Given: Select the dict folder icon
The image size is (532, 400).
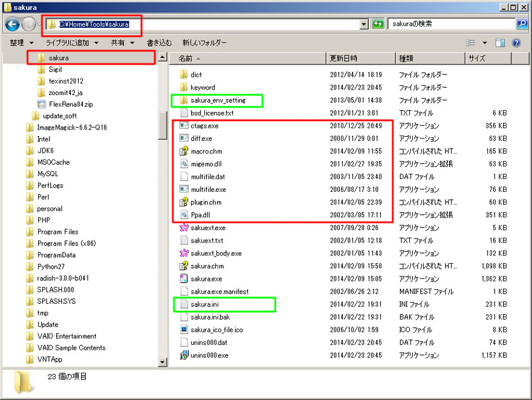Looking at the screenshot, I should click(x=184, y=74).
